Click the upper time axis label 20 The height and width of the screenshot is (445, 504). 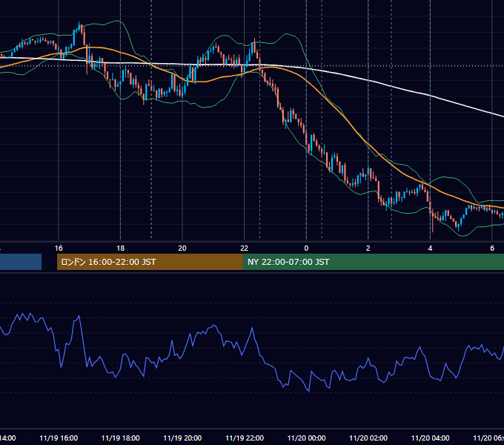pyautogui.click(x=182, y=248)
